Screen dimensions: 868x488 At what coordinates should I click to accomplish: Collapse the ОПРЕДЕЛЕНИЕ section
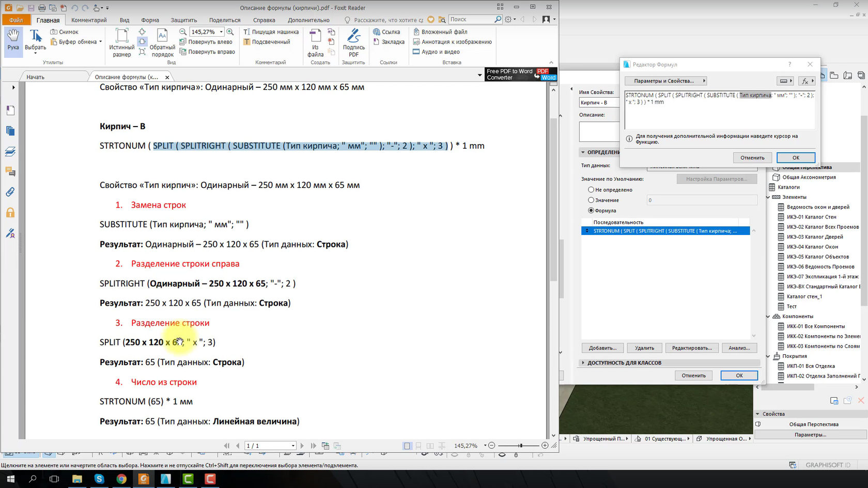coord(583,152)
